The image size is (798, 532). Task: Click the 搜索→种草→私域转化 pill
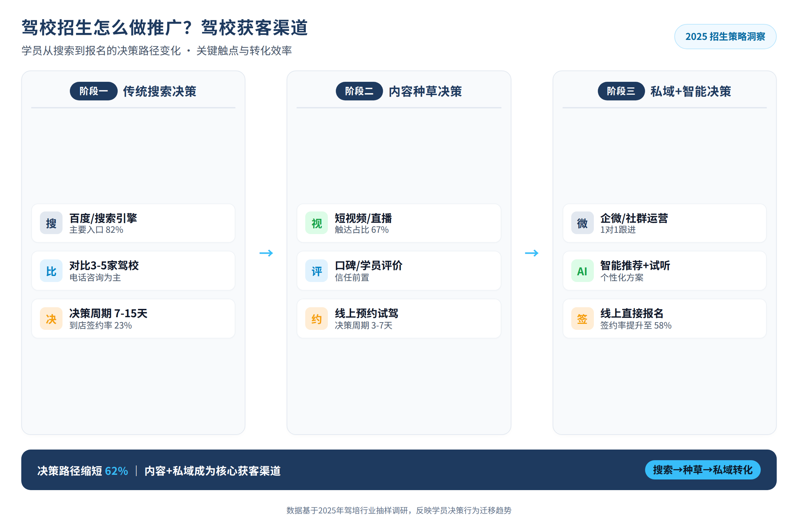703,470
